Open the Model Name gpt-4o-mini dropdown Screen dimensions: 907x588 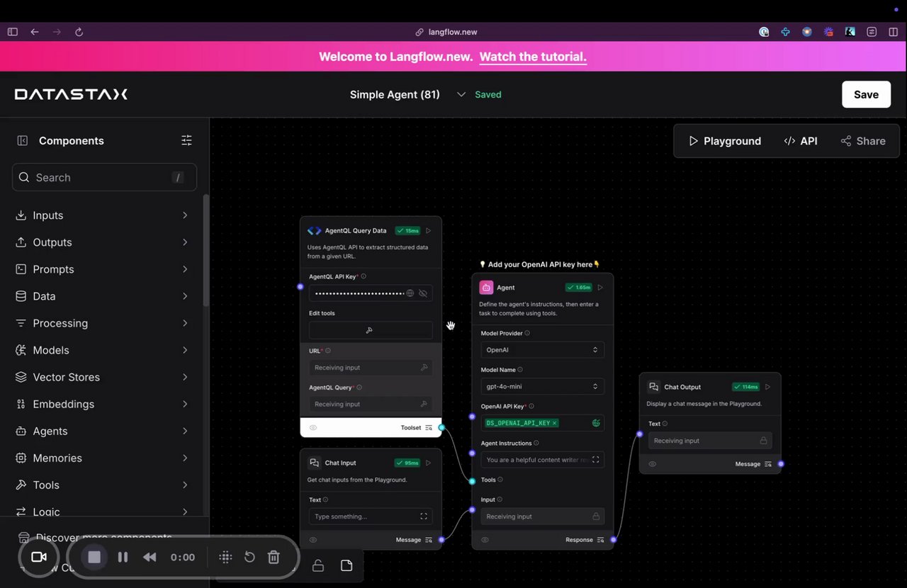click(x=542, y=386)
